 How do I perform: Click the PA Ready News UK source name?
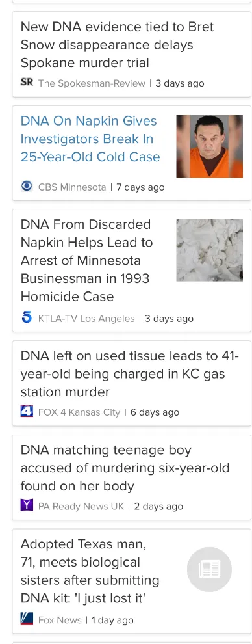pos(81,506)
